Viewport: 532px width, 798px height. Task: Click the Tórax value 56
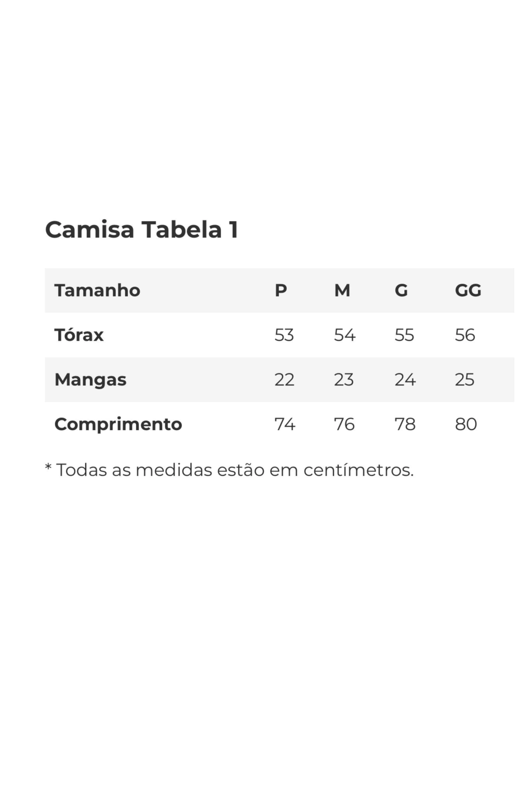(x=465, y=335)
